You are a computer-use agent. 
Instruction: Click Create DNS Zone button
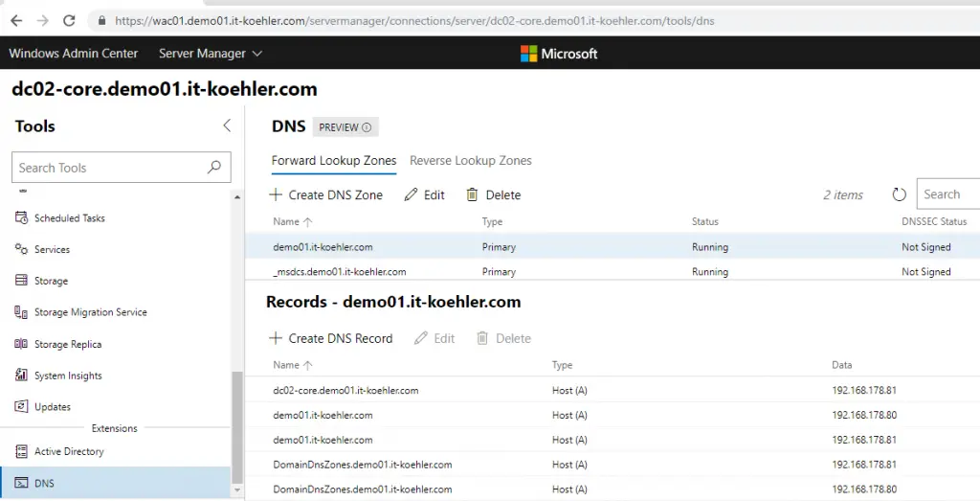click(326, 195)
